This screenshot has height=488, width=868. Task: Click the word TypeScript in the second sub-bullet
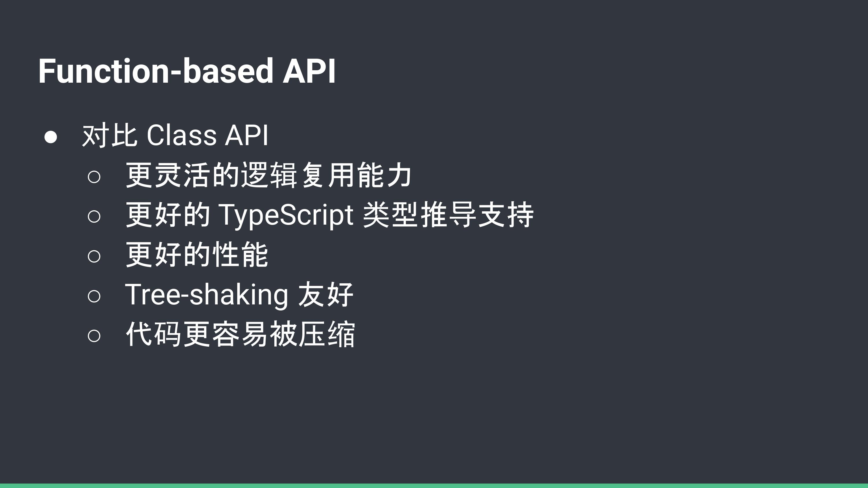pyautogui.click(x=286, y=215)
